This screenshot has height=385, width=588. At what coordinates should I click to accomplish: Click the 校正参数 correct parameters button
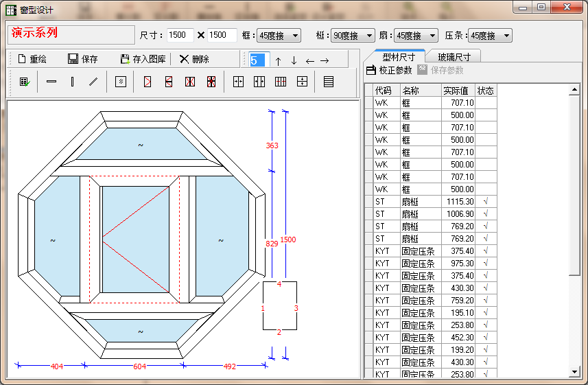[x=389, y=70]
